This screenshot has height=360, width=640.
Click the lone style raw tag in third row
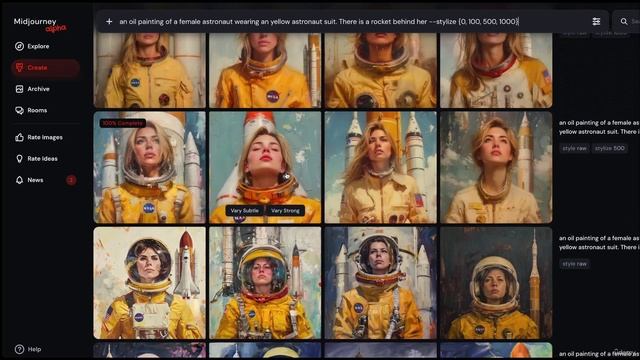[575, 264]
